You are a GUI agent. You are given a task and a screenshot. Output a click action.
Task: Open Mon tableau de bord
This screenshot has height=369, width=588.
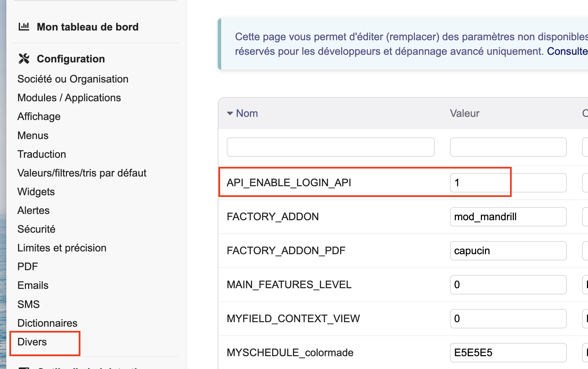[88, 27]
